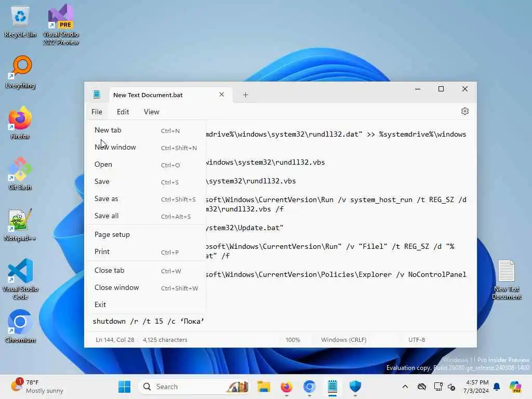Click the Notepad taskbar icon
The image size is (532, 399).
(332, 387)
